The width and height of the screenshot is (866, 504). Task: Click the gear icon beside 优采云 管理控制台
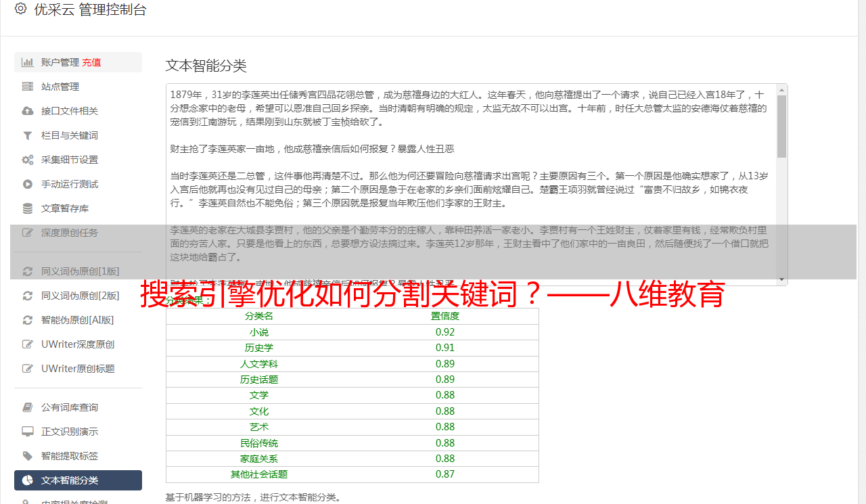coord(20,9)
